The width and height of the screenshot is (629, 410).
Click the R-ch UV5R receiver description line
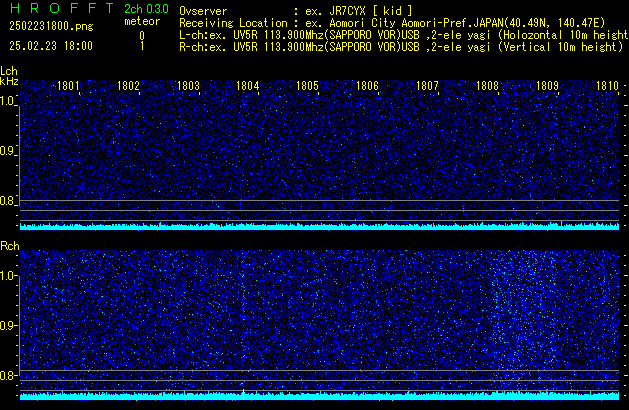coord(401,47)
